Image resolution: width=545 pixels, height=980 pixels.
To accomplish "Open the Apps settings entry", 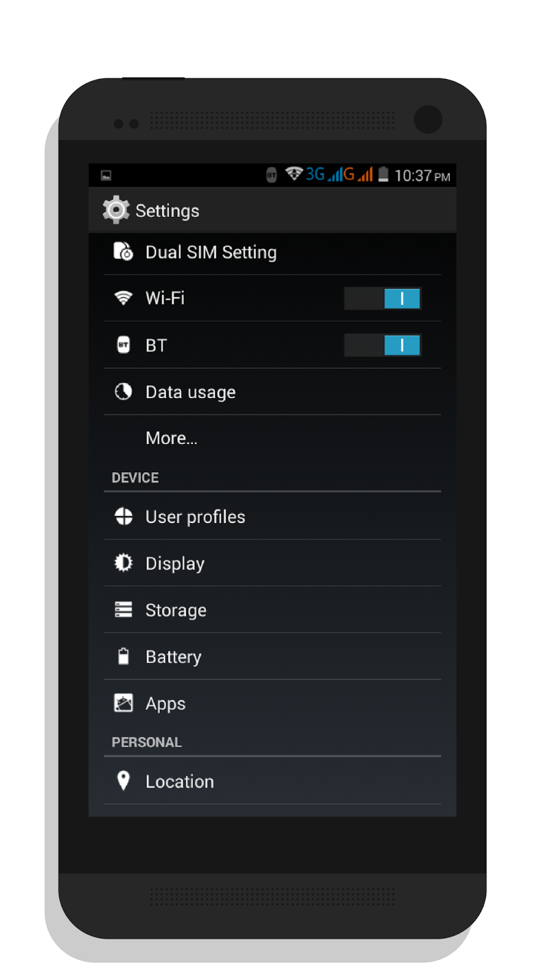I will pos(272,703).
